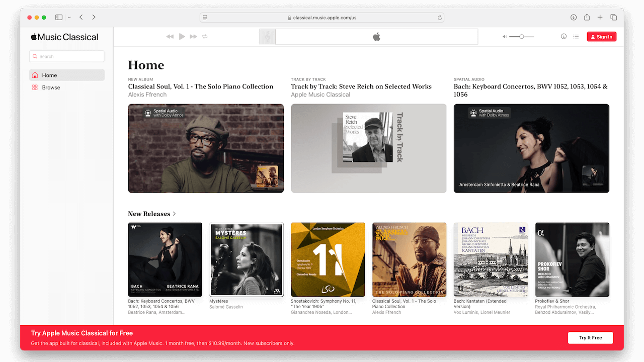Go back with the browser back arrow

click(x=82, y=17)
